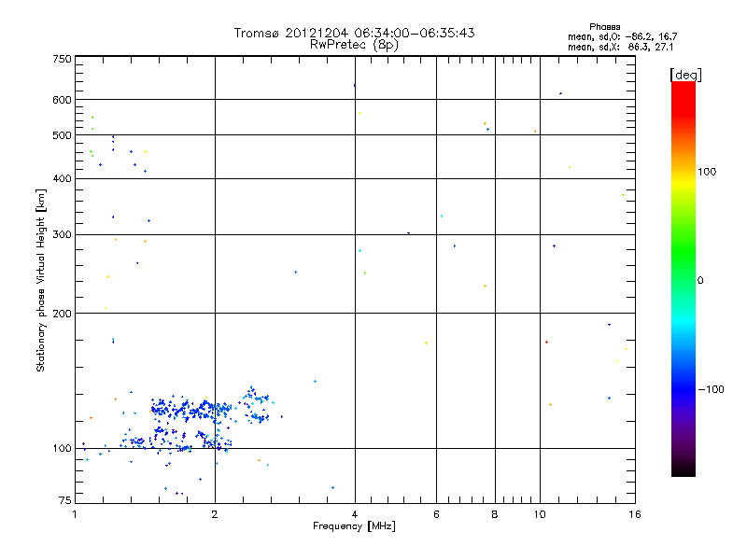Click the x-axis tick label '1'
The height and width of the screenshot is (560, 747).
[75, 514]
